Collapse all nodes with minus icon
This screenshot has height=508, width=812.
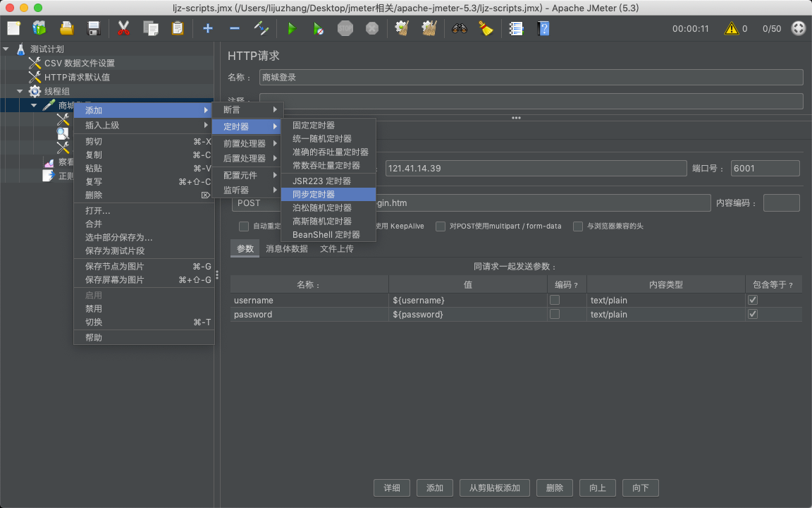pyautogui.click(x=235, y=28)
